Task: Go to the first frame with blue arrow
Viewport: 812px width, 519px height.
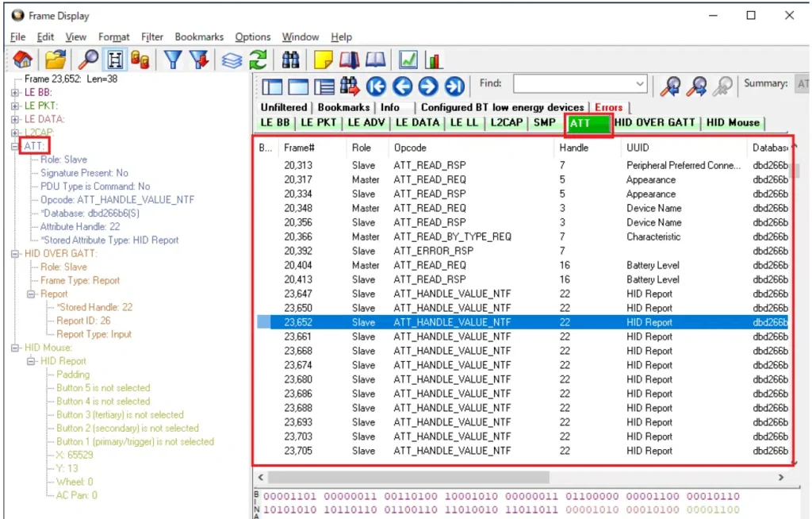Action: tap(377, 86)
